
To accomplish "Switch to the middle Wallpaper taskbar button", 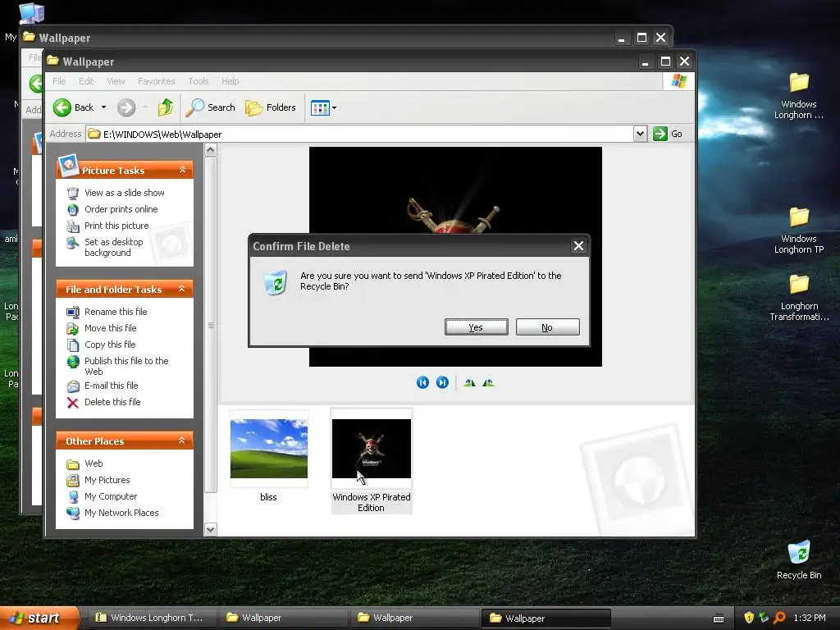I will coord(414,618).
